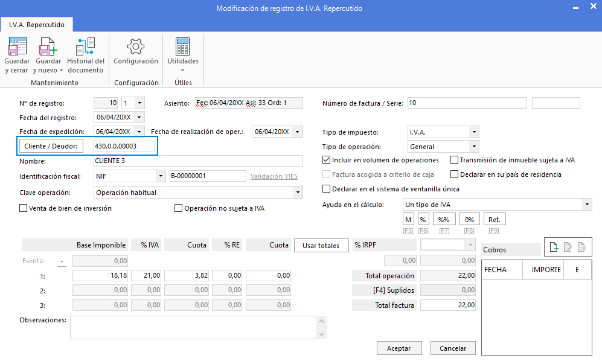Click the Cancelar button
Screen dimensions: 602x364
point(453,348)
